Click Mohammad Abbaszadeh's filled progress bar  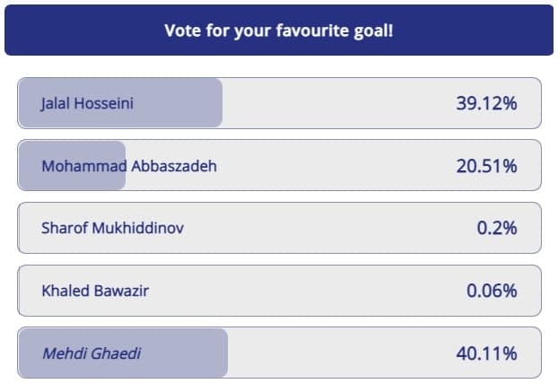(72, 165)
